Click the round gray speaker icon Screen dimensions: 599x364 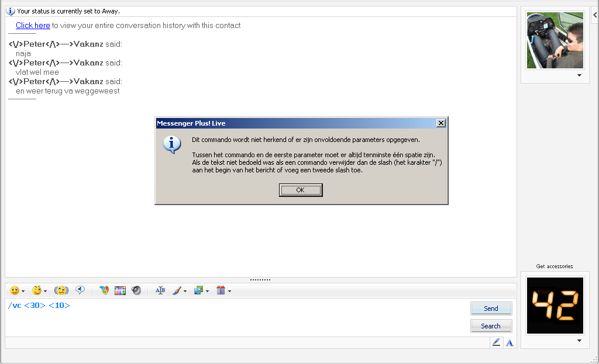tap(136, 291)
